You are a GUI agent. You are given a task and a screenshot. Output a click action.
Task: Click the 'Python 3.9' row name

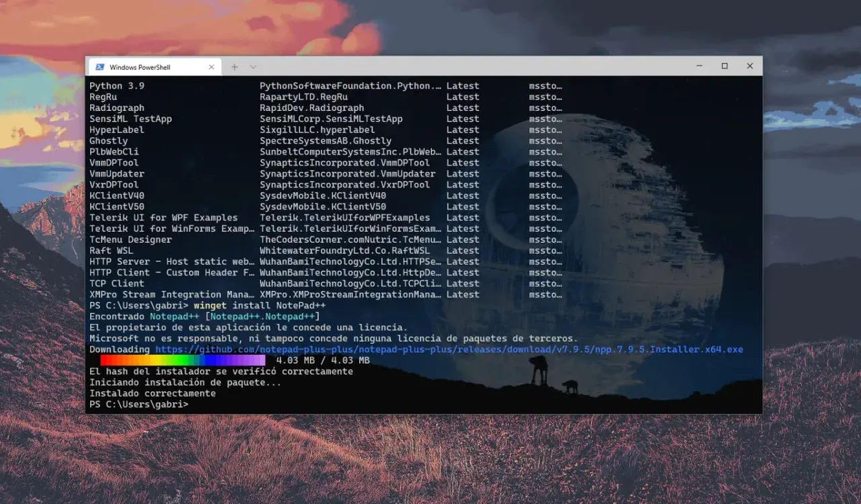117,86
